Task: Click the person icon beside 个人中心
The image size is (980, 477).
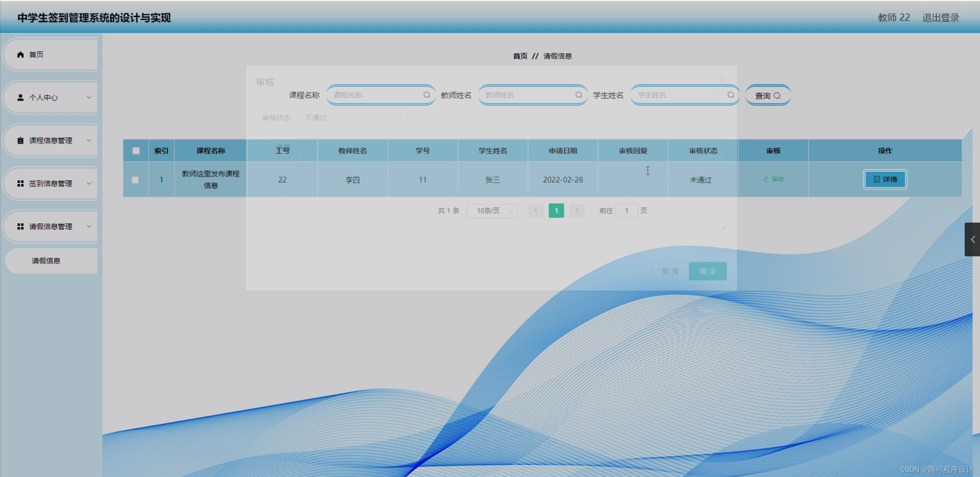Action: coord(20,98)
